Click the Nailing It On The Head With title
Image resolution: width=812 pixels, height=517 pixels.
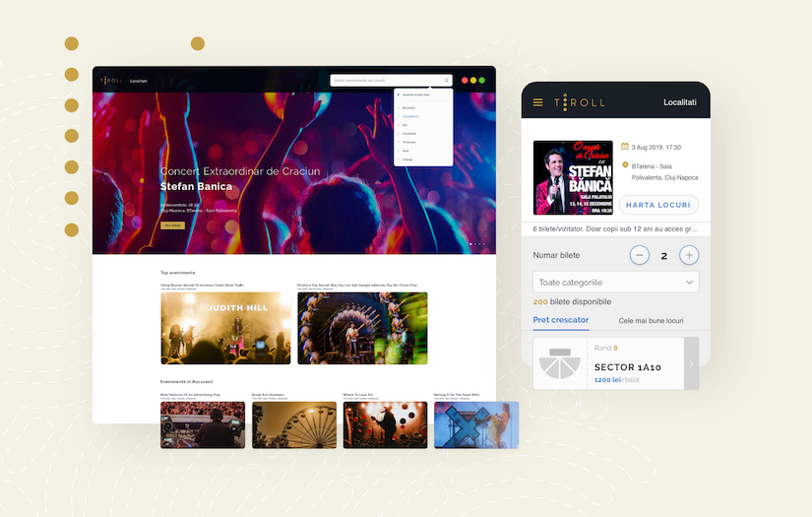point(457,395)
